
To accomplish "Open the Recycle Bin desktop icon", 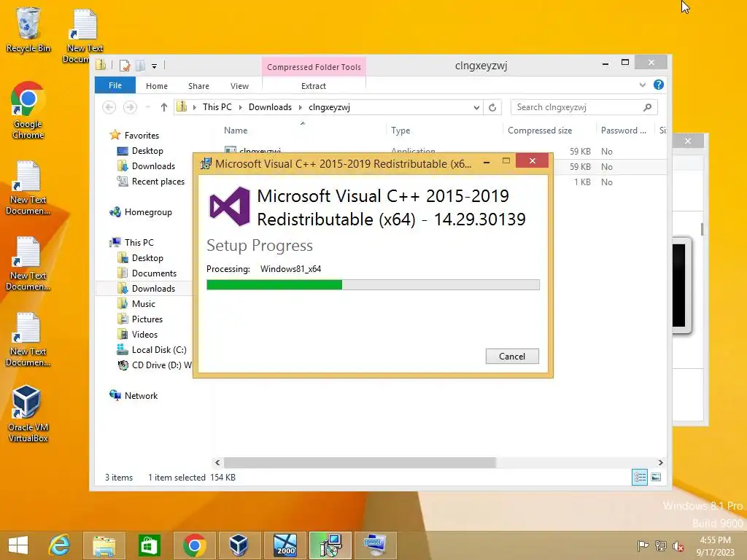I will 28,29.
